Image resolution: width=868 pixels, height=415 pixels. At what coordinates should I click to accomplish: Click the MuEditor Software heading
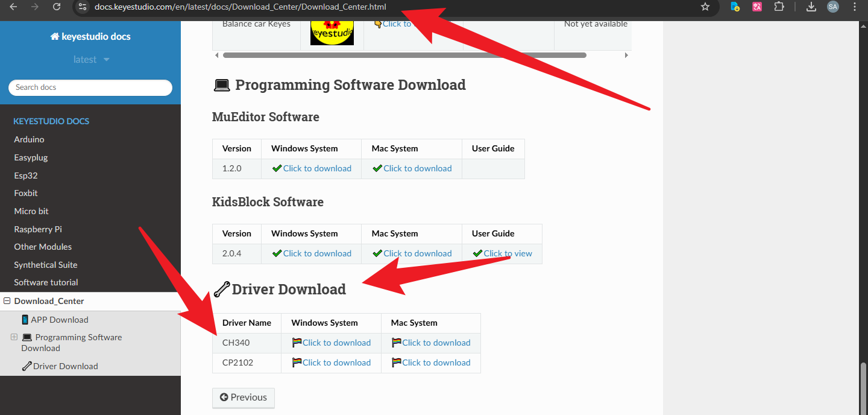[266, 117]
